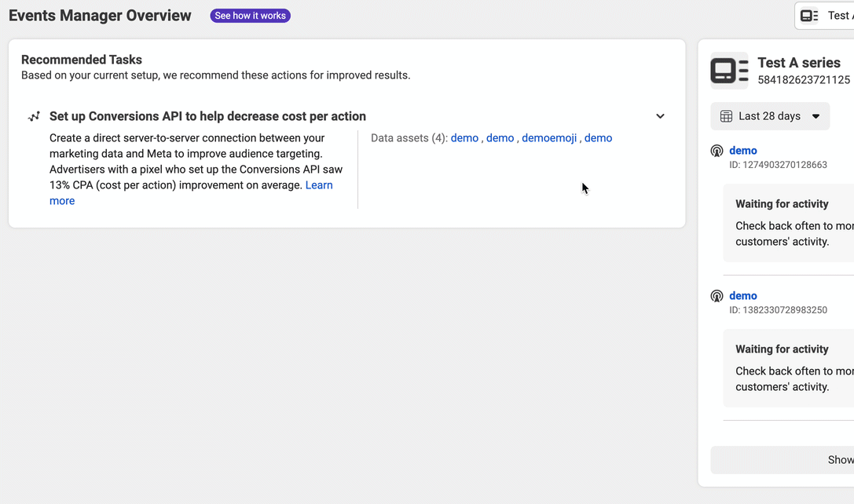854x504 pixels.
Task: Open the account switcher at top right
Action: pyautogui.click(x=825, y=16)
